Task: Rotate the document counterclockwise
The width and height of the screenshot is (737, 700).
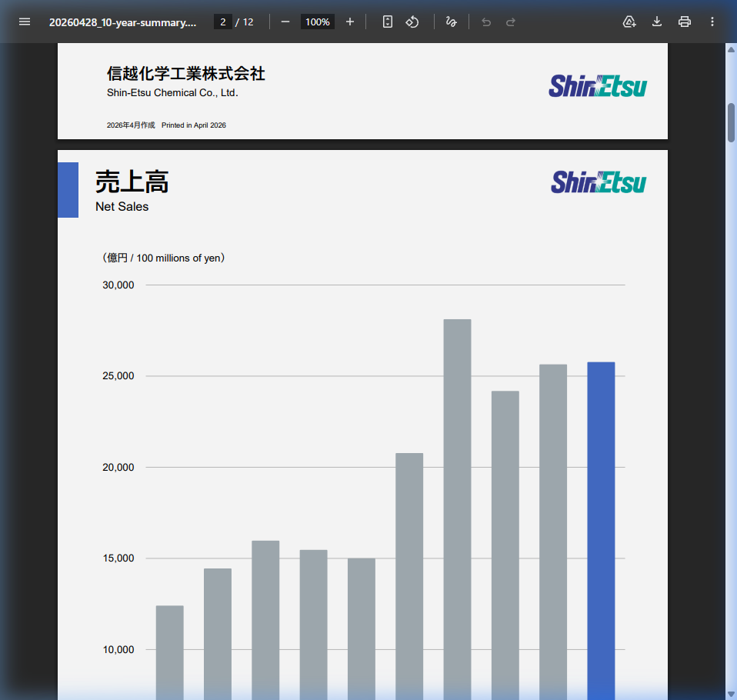Action: (412, 22)
